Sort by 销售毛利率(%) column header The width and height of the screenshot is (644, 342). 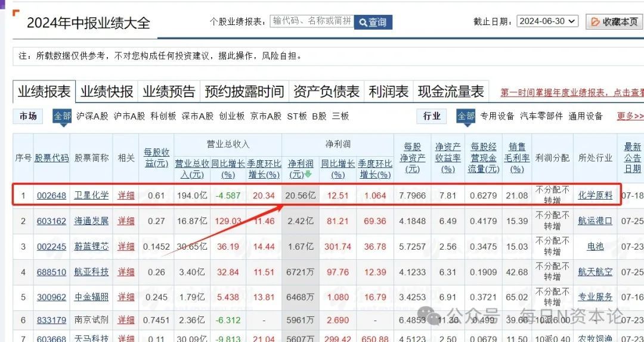[516, 158]
